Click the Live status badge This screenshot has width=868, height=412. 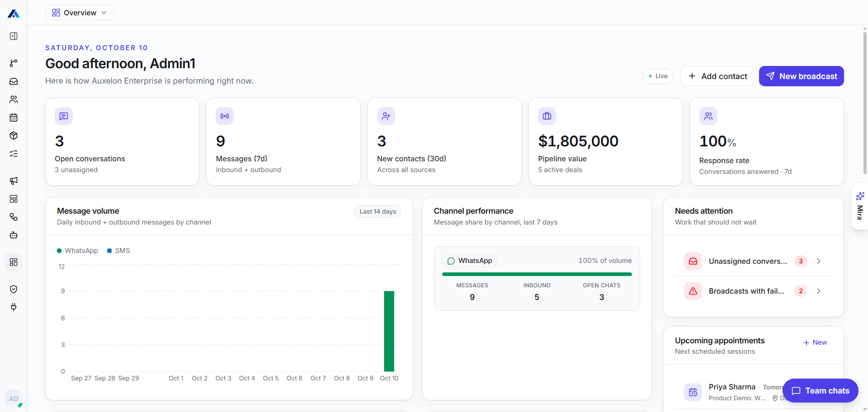coord(658,76)
